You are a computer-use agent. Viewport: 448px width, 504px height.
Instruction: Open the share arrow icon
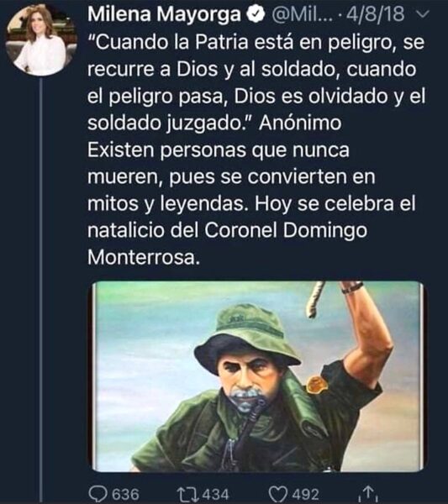pyautogui.click(x=369, y=494)
